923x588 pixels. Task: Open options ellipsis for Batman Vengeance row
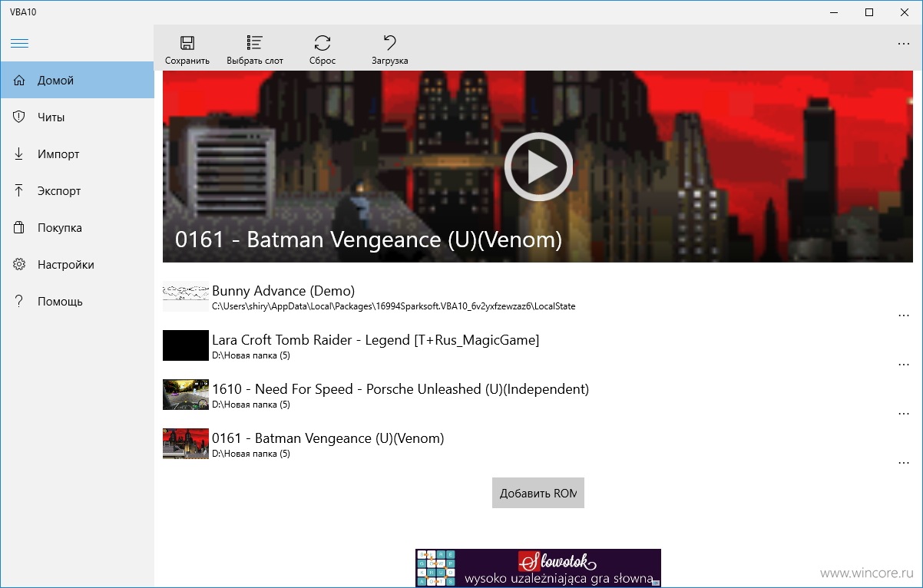(904, 463)
